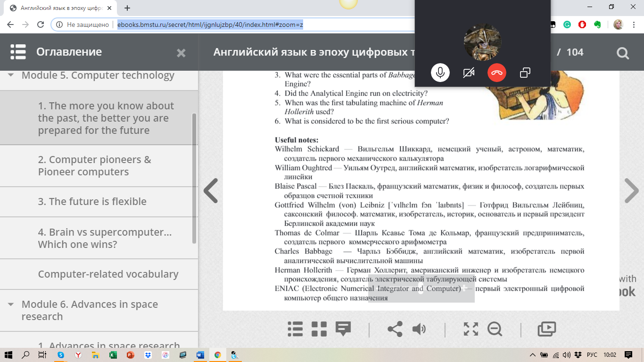Viewport: 644px width, 362px height.
Task: Collapse Module 6 Advances in space research
Action: point(11,304)
